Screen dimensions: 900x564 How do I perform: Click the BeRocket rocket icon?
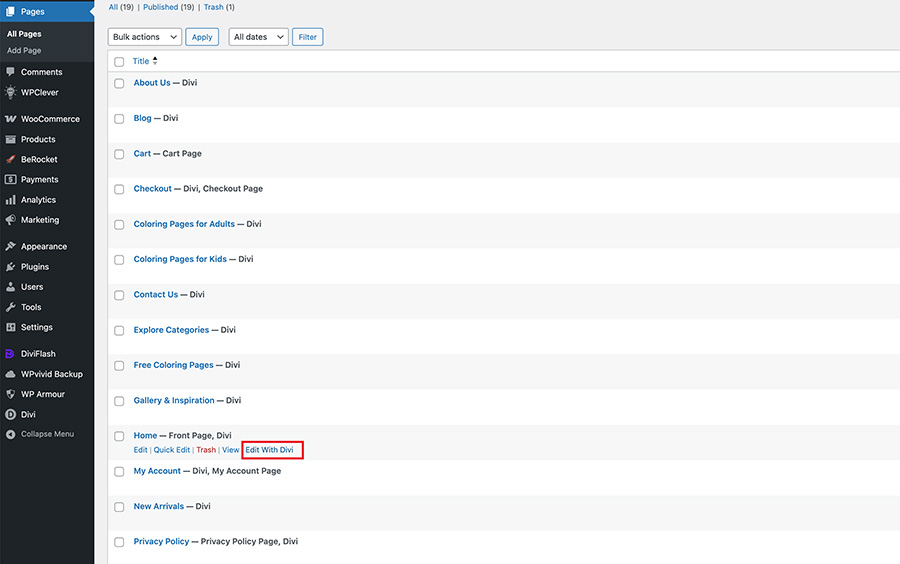tap(10, 159)
